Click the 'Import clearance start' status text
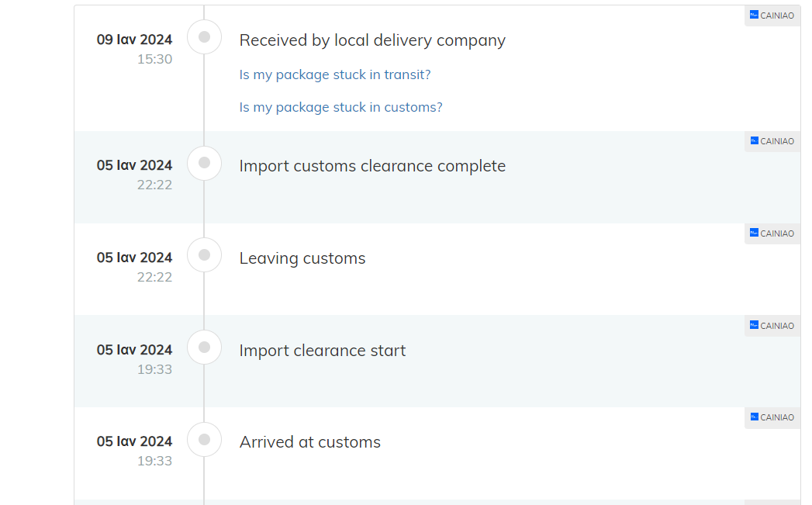This screenshot has height=505, width=812. 322,351
